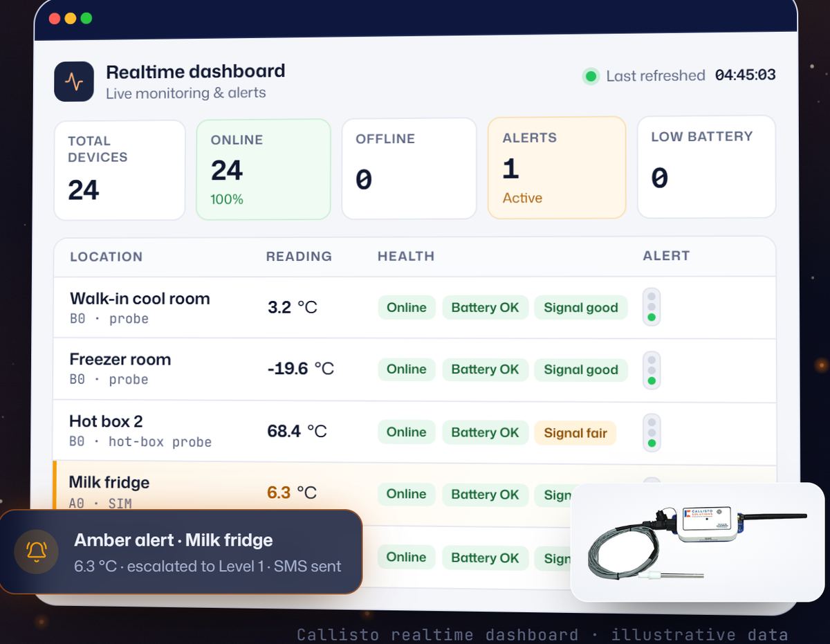Open the Offline devices card
The width and height of the screenshot is (830, 644).
pos(409,169)
